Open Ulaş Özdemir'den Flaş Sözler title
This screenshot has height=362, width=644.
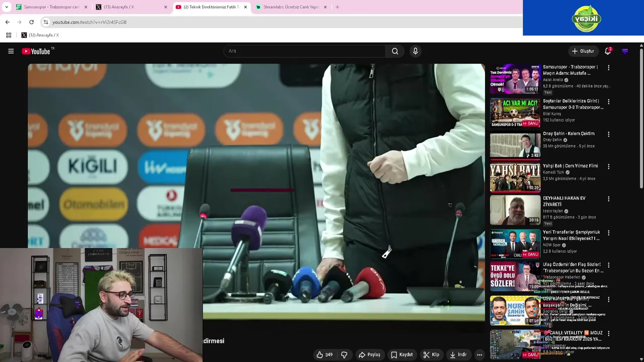[x=573, y=267]
